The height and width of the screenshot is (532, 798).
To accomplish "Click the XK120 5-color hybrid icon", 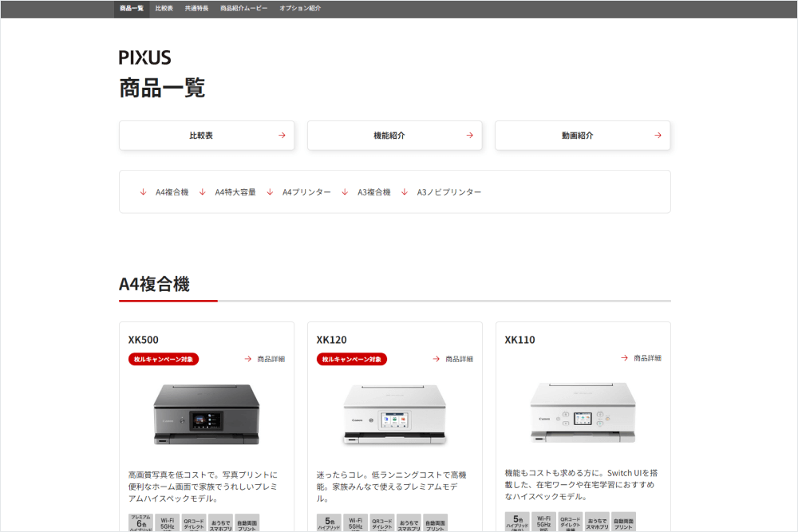I will point(330,523).
